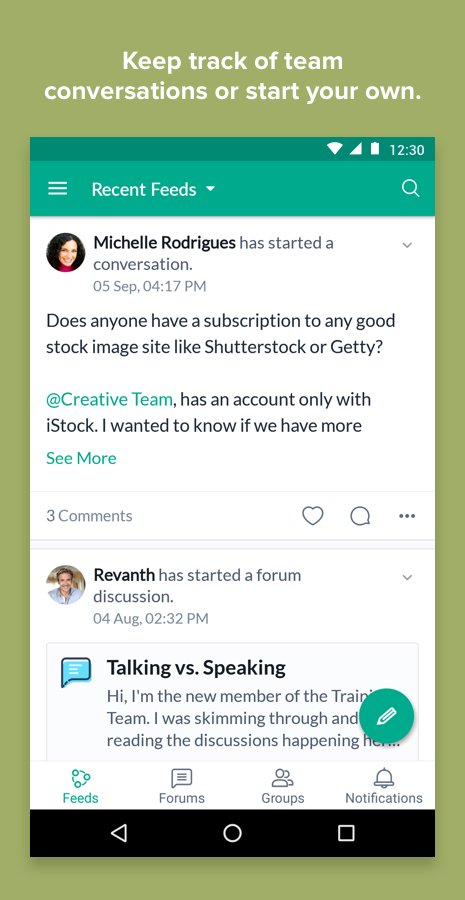Expand the chevron on Revanth's post
The height and width of the screenshot is (900, 465).
point(407,577)
